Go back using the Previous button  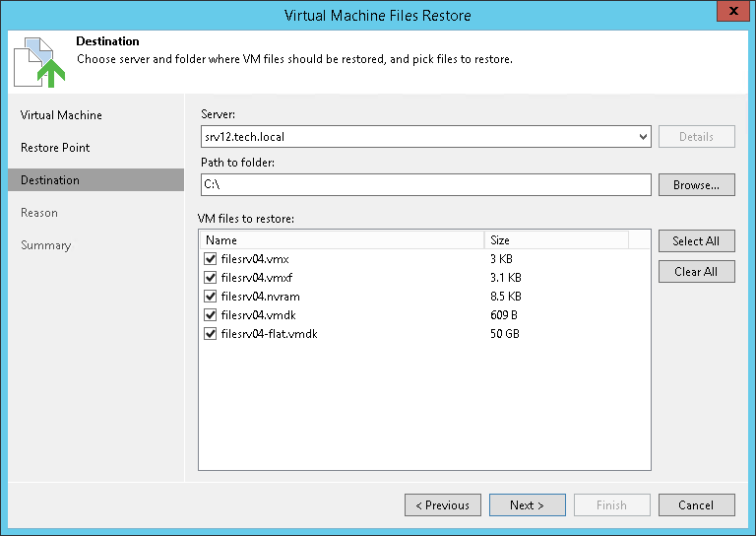click(443, 505)
